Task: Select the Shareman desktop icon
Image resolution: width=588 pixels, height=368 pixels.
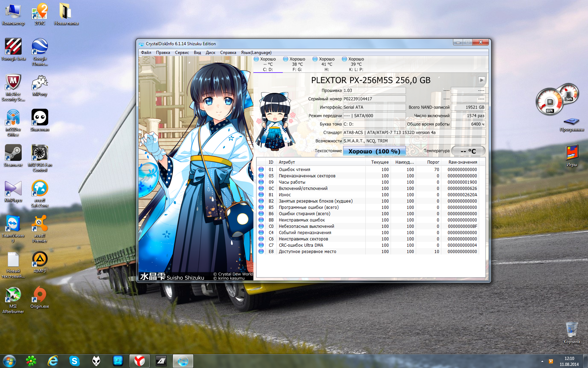Action: (x=40, y=120)
